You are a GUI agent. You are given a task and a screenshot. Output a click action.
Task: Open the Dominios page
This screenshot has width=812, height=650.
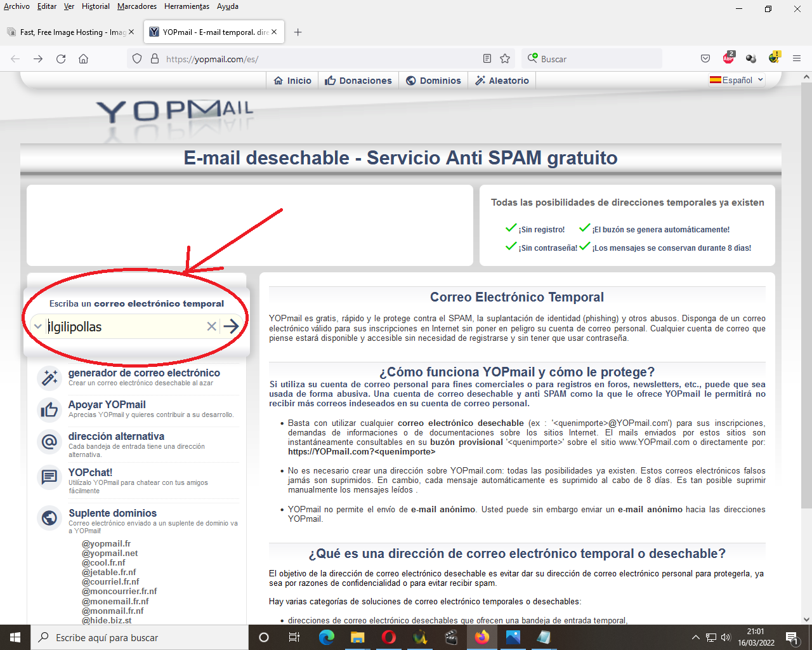[x=433, y=81]
